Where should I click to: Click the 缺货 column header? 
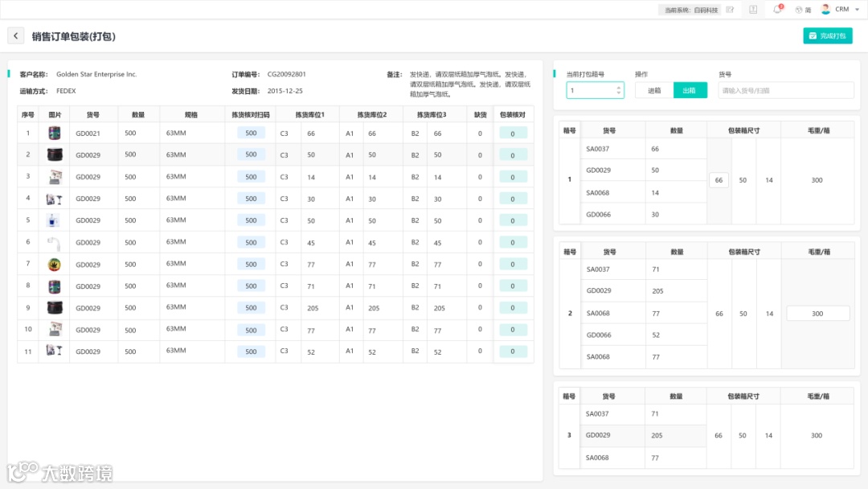tap(480, 115)
